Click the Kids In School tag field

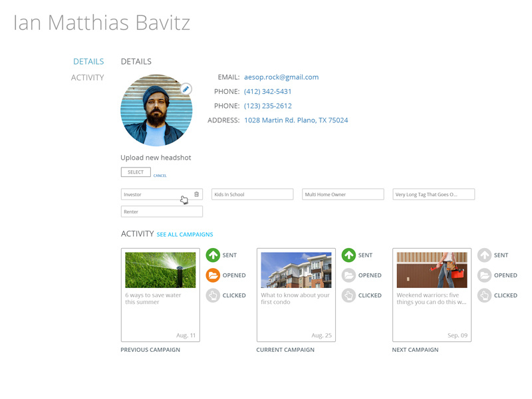coord(252,194)
